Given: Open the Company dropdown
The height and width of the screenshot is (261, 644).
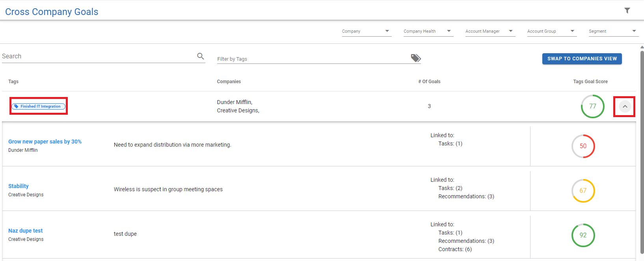Looking at the screenshot, I should click(367, 31).
